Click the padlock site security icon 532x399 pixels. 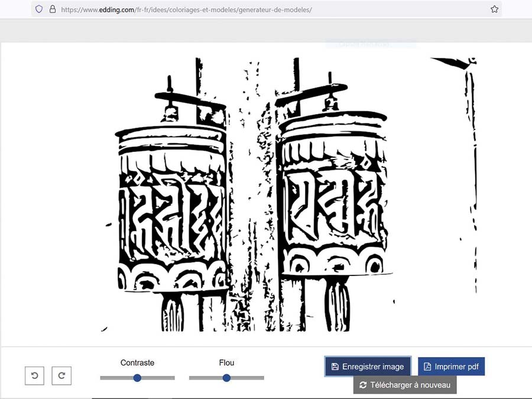coord(52,9)
